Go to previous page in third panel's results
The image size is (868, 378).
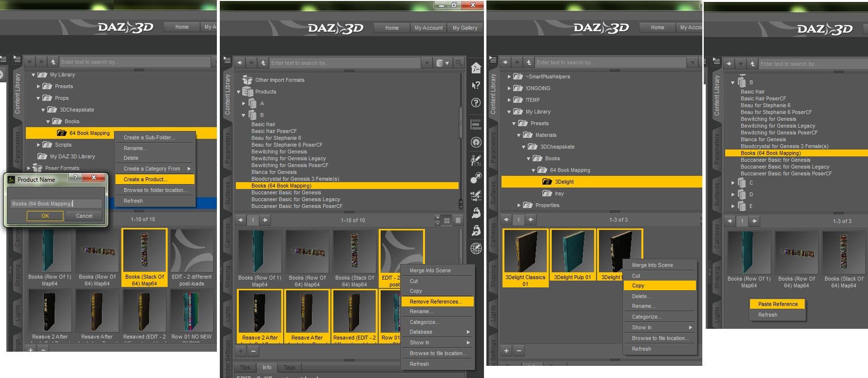tap(506, 220)
